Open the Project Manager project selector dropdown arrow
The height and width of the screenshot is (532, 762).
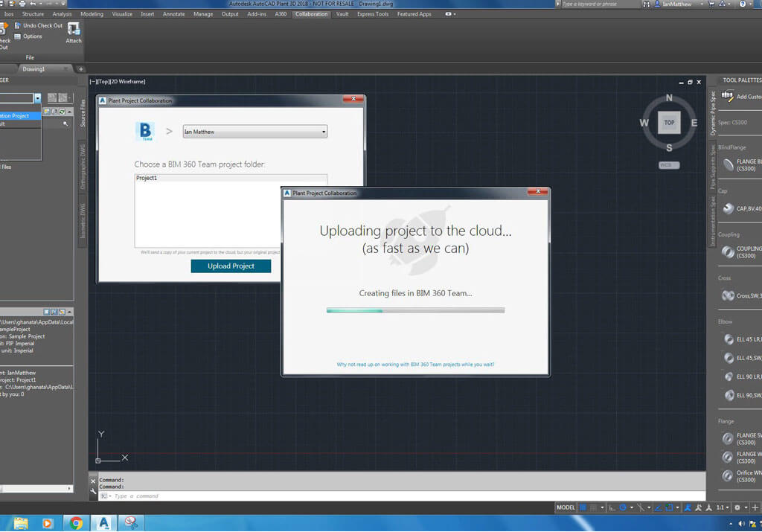[37, 98]
